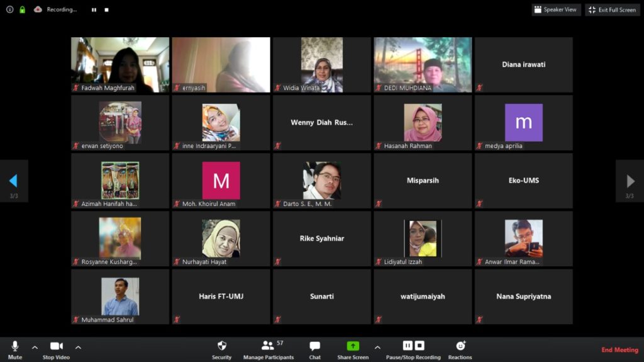The width and height of the screenshot is (644, 362).
Task: Mute the microphone
Action: tap(15, 349)
